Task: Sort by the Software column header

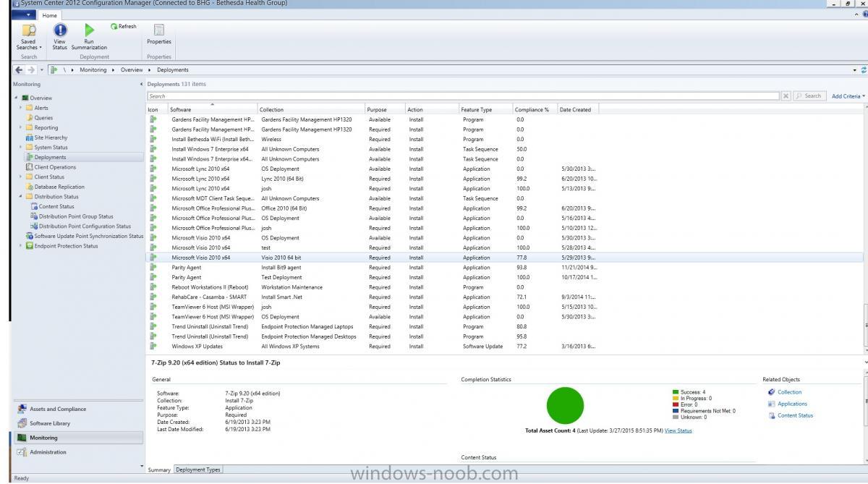Action: 213,110
